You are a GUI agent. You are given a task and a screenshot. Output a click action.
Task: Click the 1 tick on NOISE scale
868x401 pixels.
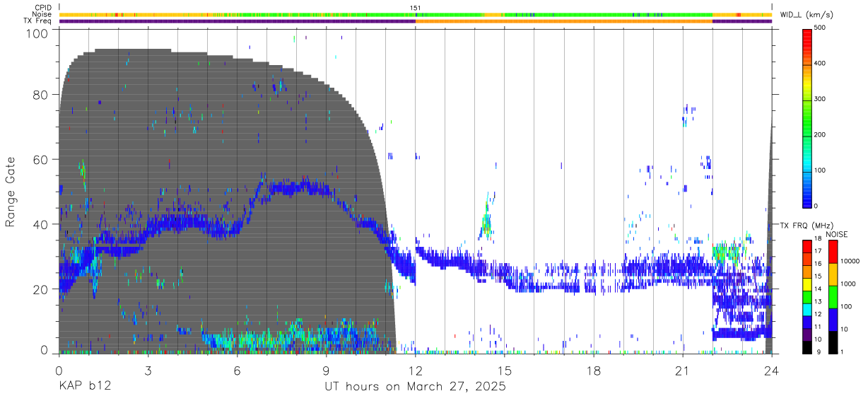click(843, 352)
